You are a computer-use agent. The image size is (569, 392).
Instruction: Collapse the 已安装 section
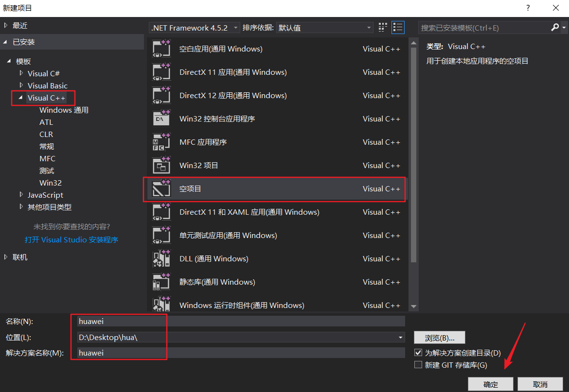[x=5, y=42]
